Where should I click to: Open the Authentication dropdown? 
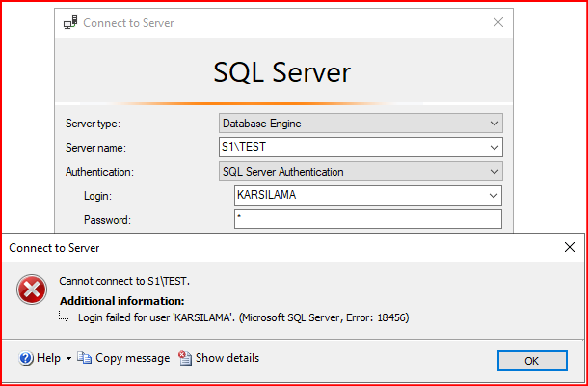click(x=361, y=172)
